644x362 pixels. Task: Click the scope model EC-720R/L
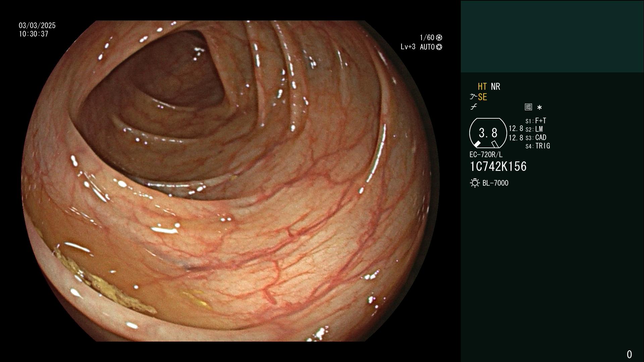486,155
